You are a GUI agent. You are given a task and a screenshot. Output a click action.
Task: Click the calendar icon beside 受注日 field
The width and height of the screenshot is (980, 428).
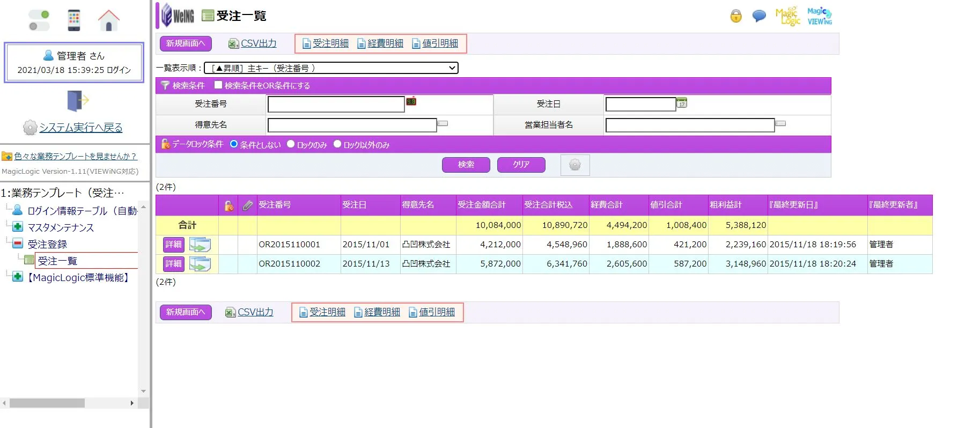(682, 103)
